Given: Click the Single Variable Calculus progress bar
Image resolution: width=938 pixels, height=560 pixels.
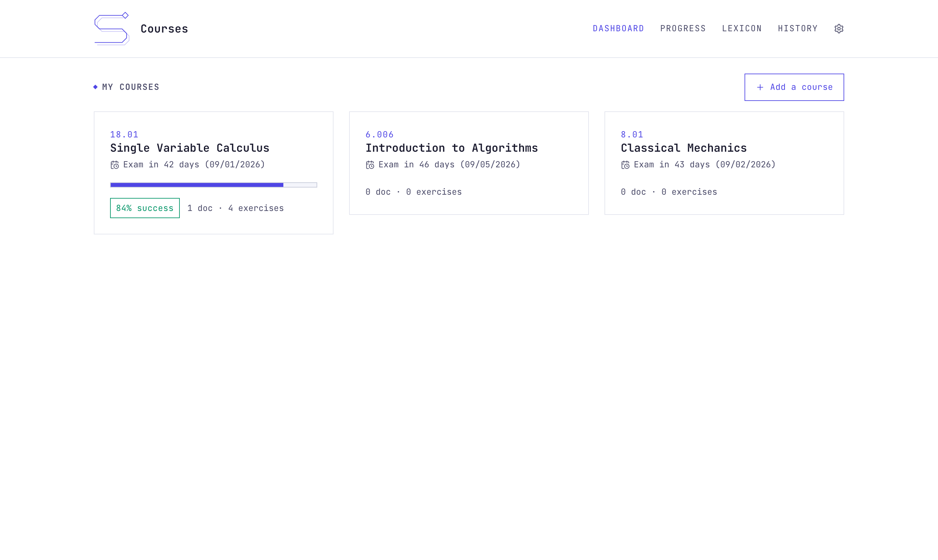Looking at the screenshot, I should [x=214, y=185].
